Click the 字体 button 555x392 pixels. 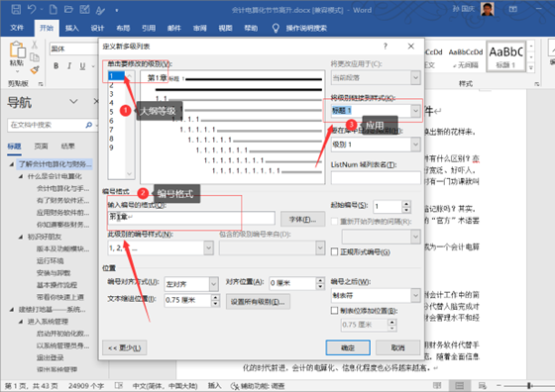coord(302,219)
